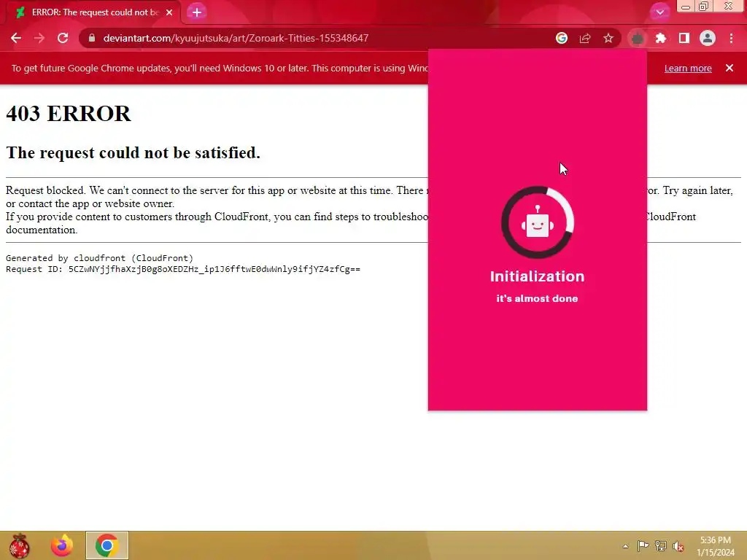Restore down the Chrome window

[x=703, y=6]
